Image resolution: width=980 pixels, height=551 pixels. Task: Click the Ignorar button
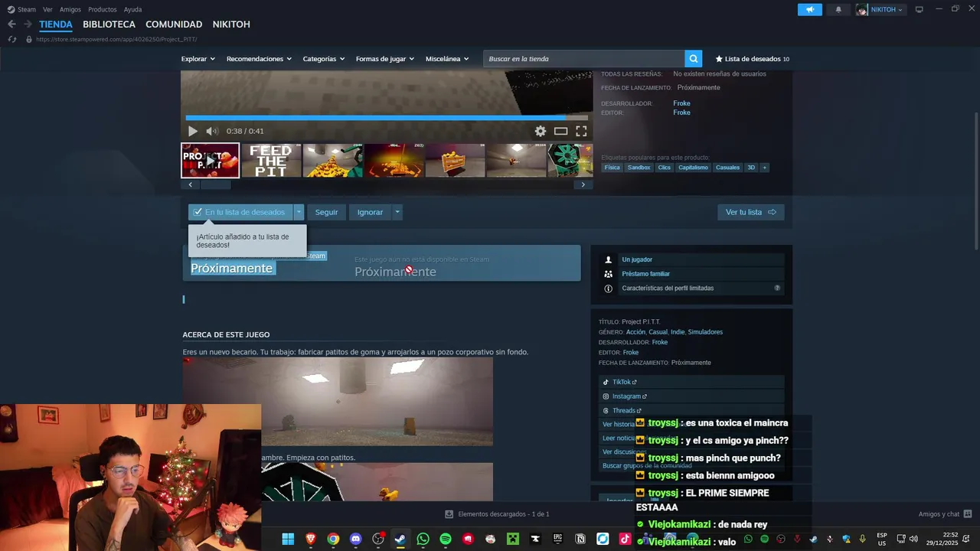click(370, 212)
